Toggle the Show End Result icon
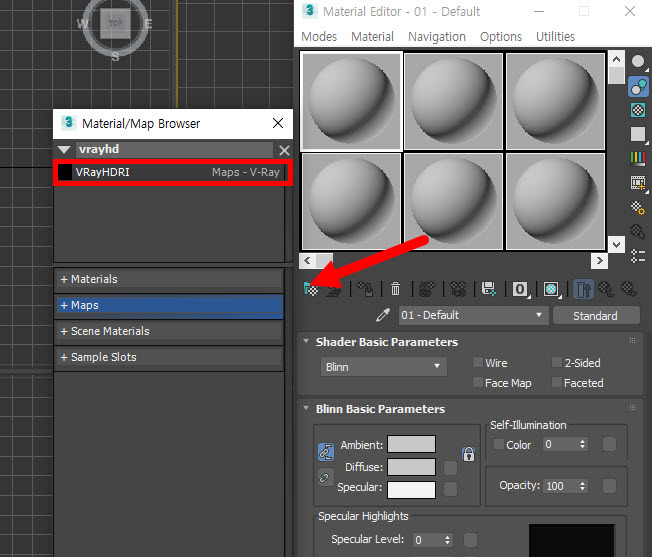 point(583,289)
